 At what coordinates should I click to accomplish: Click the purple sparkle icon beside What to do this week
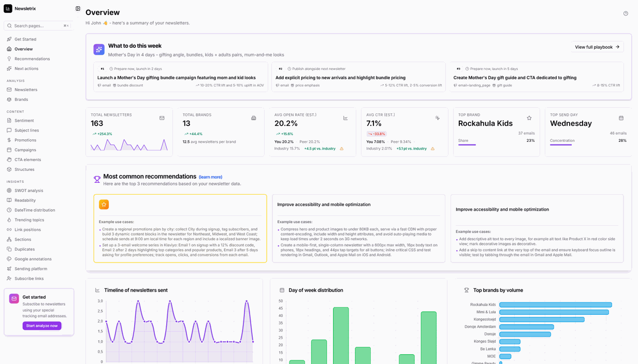99,50
